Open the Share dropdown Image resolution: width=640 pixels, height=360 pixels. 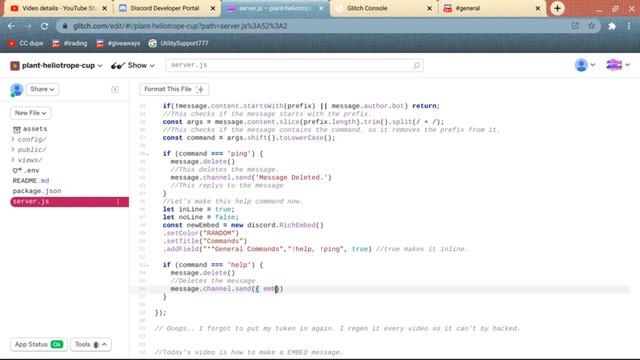(42, 89)
